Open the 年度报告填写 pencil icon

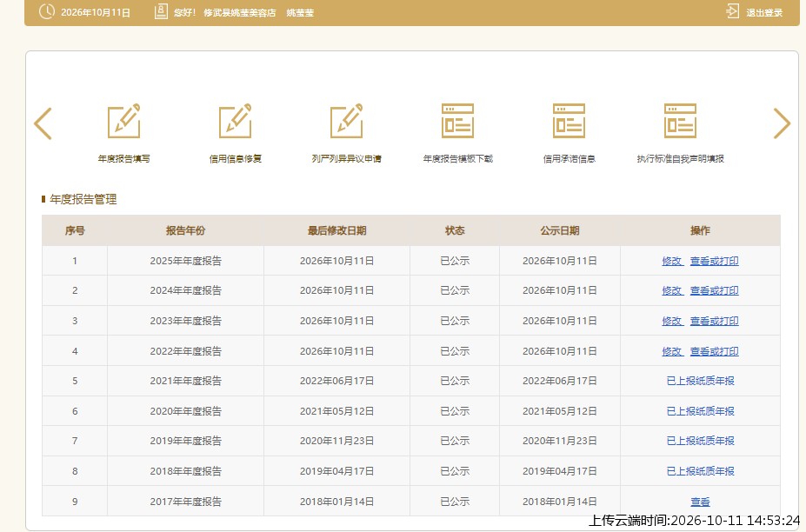click(x=123, y=122)
